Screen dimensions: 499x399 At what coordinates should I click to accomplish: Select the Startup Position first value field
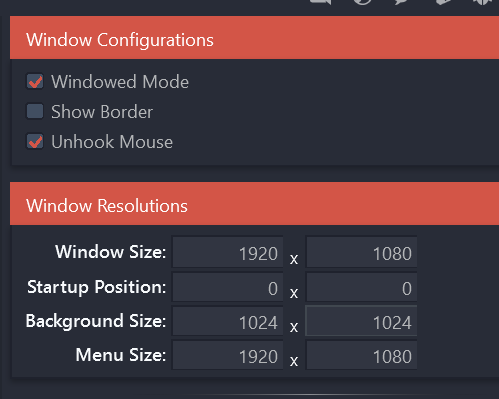pyautogui.click(x=228, y=287)
